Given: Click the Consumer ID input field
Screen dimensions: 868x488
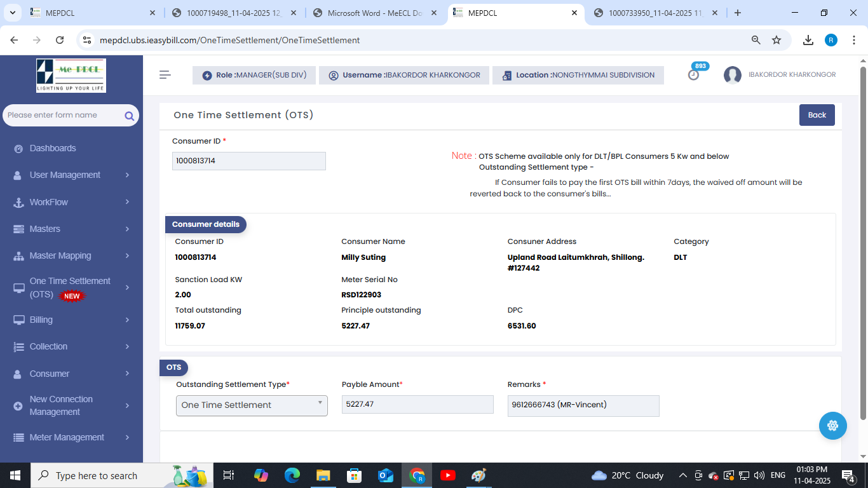Looking at the screenshot, I should pos(249,161).
